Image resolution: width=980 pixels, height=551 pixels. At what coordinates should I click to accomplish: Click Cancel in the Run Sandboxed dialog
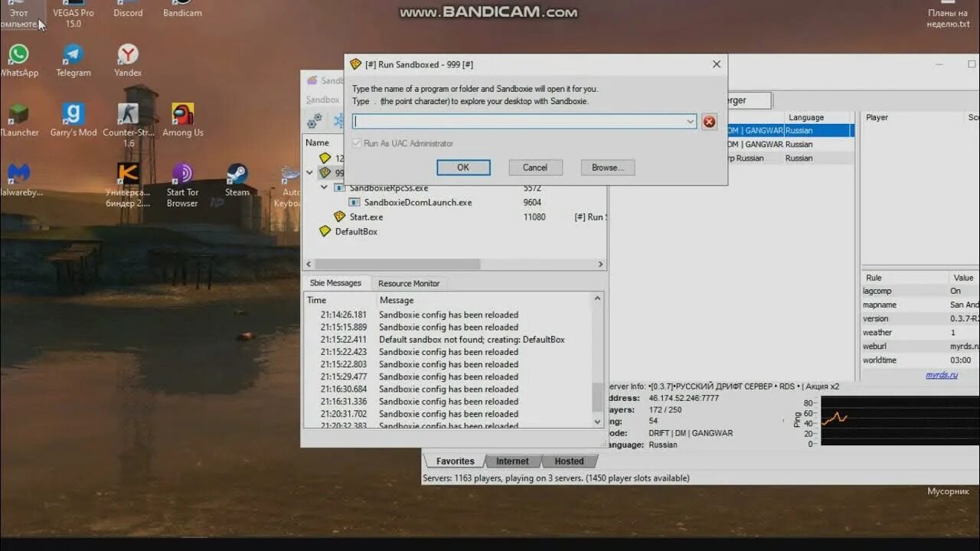[535, 168]
